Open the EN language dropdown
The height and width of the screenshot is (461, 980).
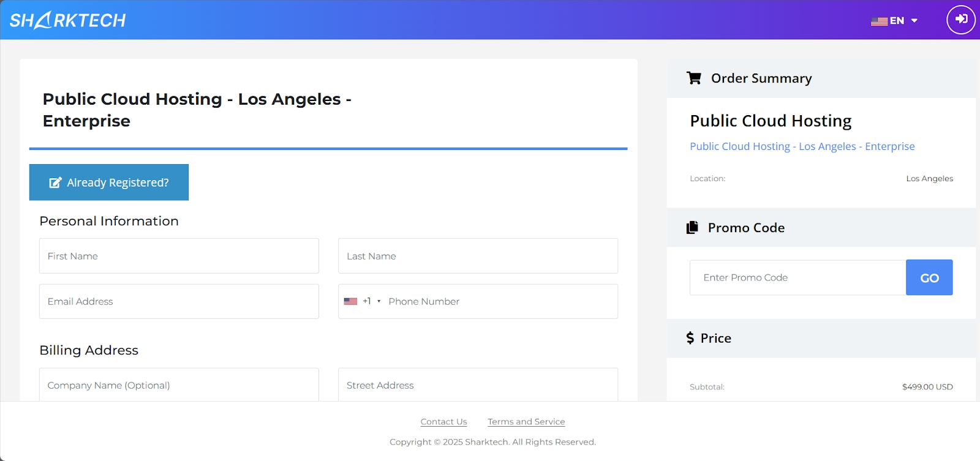click(x=894, y=21)
